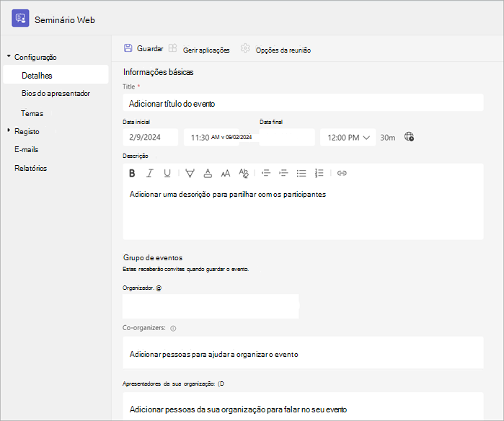Screen dimensions: 504x421
Task: Click the Informações básicas heading
Action: tap(158, 72)
